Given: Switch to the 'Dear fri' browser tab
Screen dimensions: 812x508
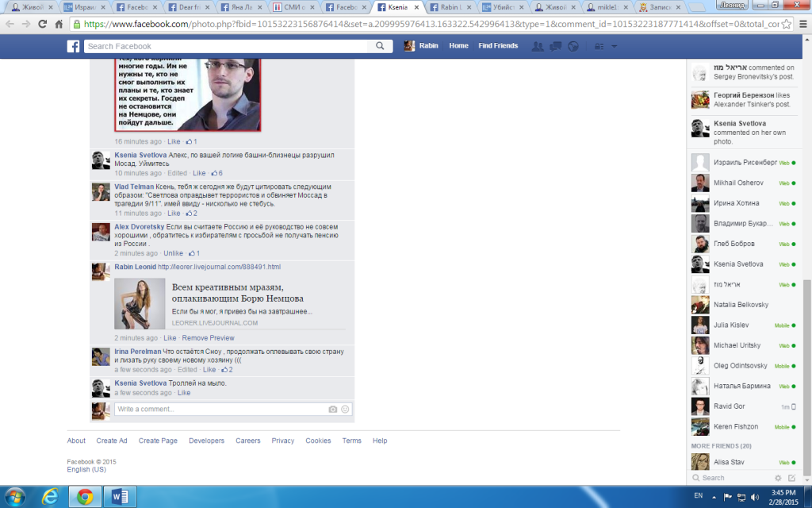Looking at the screenshot, I should tap(190, 7).
